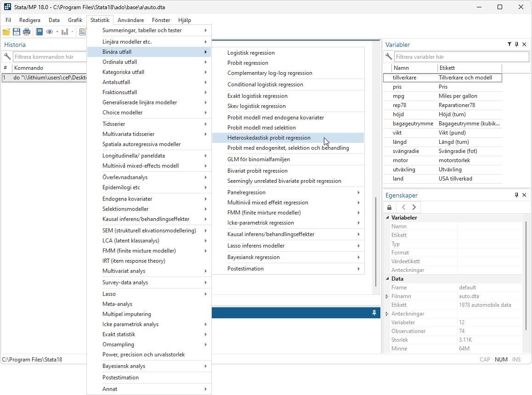
Task: Select Probit regression menu entry
Action: [288, 63]
